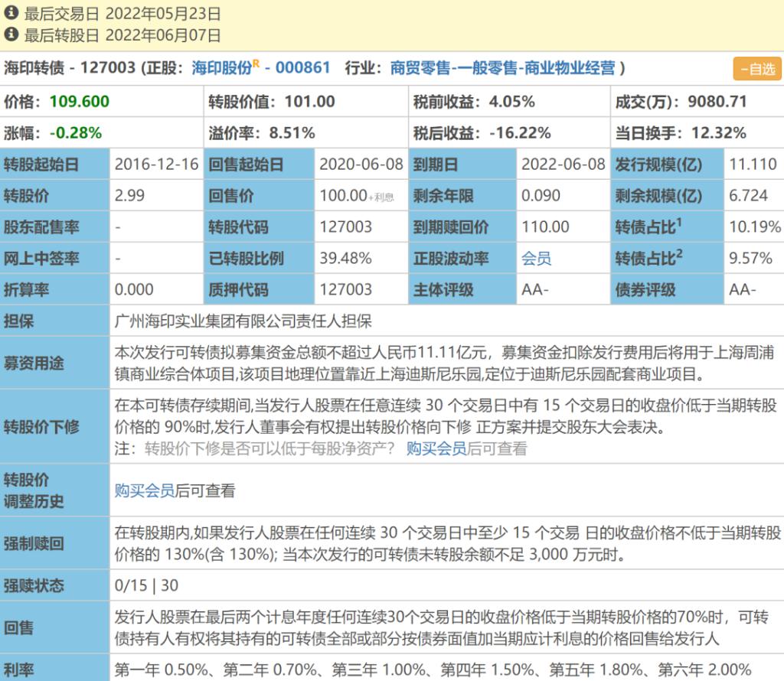
Task: Click the superscript R margin-trading mark
Action: (258, 64)
